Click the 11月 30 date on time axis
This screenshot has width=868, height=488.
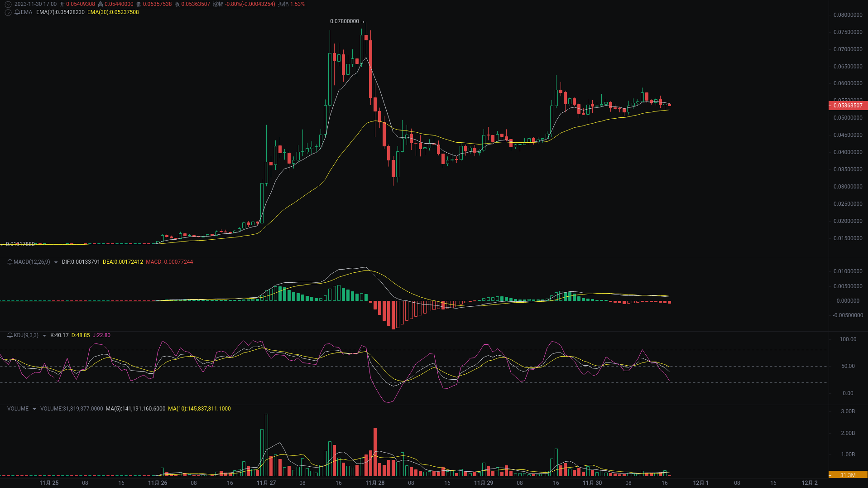click(x=592, y=483)
